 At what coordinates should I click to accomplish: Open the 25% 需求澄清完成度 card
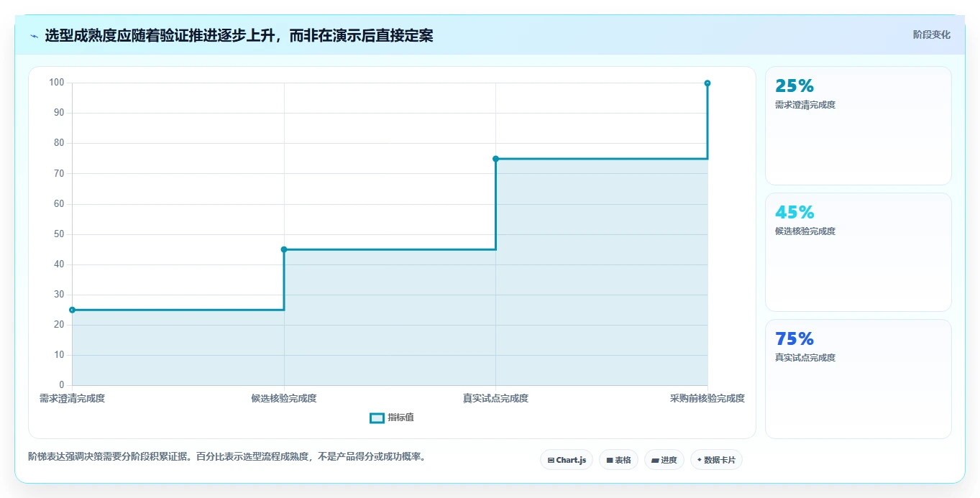[858, 126]
